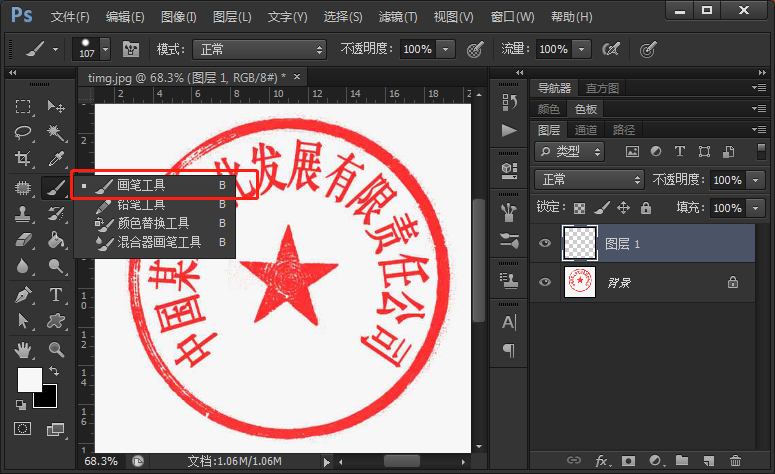Select the Dodge tool
The height and width of the screenshot is (474, 775).
[x=56, y=266]
